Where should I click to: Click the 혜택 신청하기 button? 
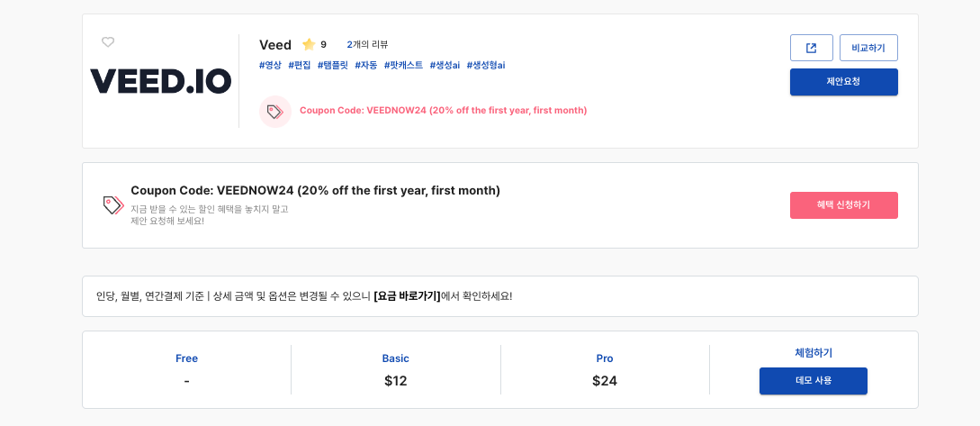[843, 205]
